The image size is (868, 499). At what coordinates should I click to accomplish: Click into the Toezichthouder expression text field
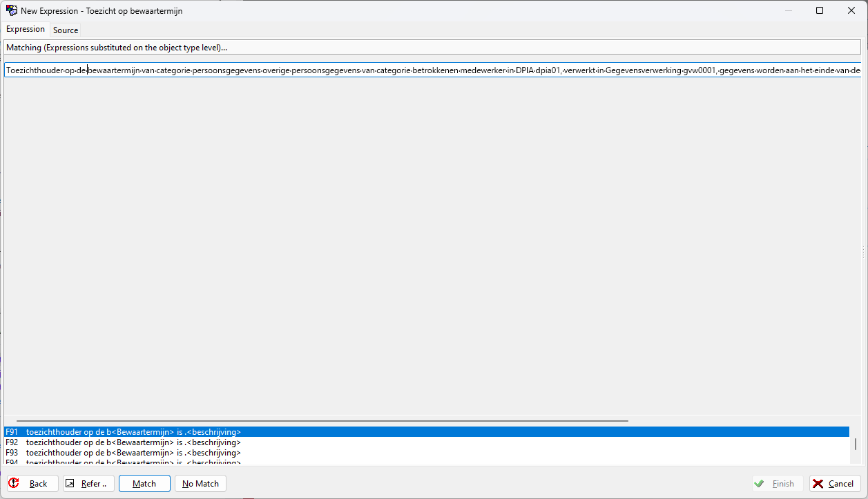pyautogui.click(x=414, y=70)
